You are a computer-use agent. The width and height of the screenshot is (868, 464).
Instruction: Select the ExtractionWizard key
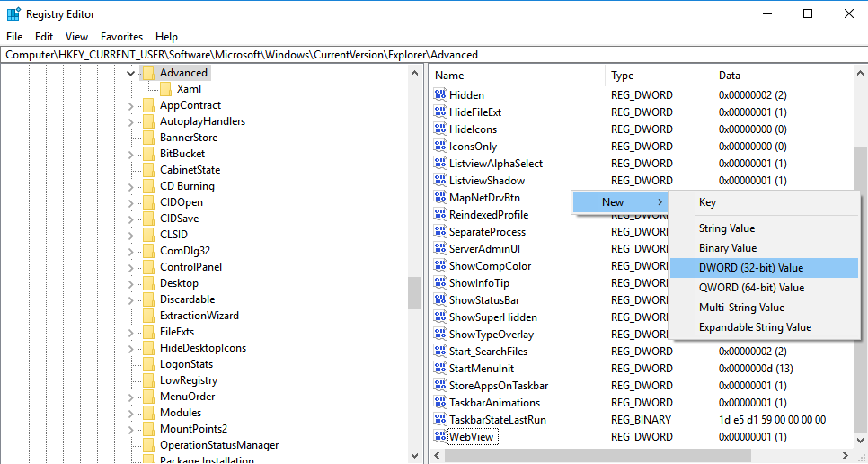coord(199,316)
